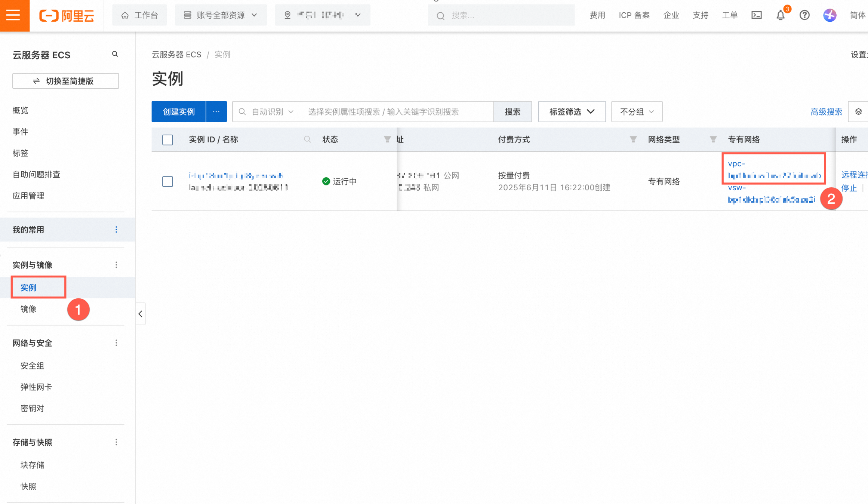Open 自动识别 search type dropdown
Image resolution: width=868 pixels, height=504 pixels.
272,112
